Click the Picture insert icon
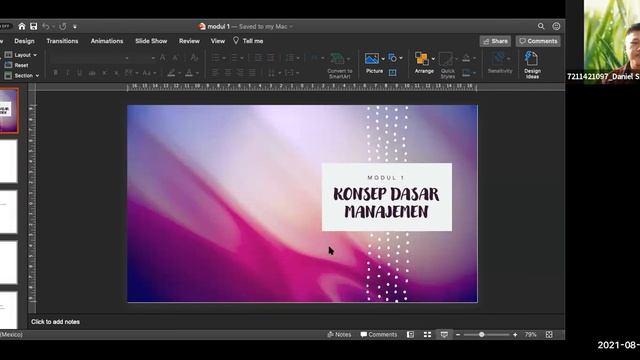This screenshot has height=360, width=640. pyautogui.click(x=372, y=58)
